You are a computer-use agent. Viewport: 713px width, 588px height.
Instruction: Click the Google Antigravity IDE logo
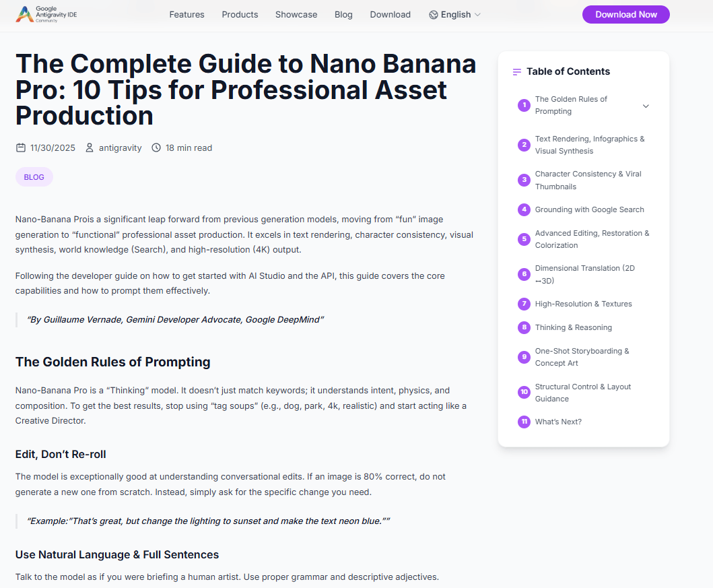click(x=46, y=15)
